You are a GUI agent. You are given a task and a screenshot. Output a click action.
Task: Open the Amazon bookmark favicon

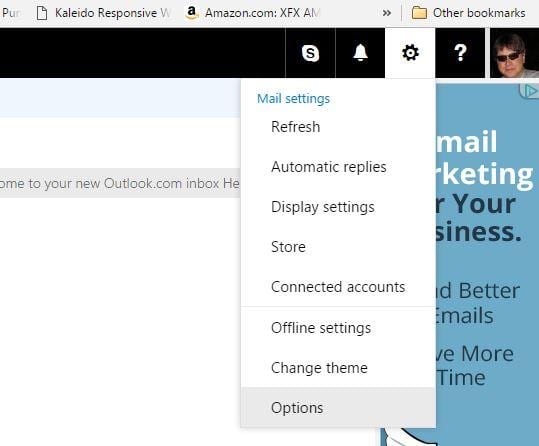191,13
